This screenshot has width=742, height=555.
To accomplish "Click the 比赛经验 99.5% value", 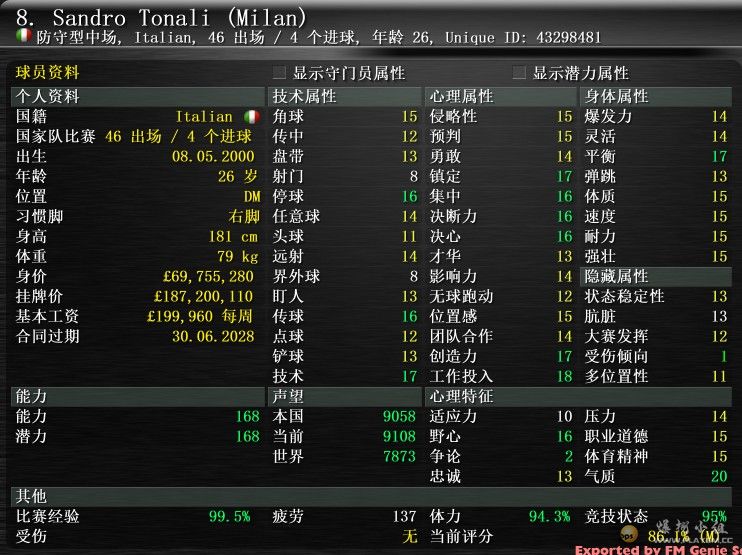I will [229, 517].
